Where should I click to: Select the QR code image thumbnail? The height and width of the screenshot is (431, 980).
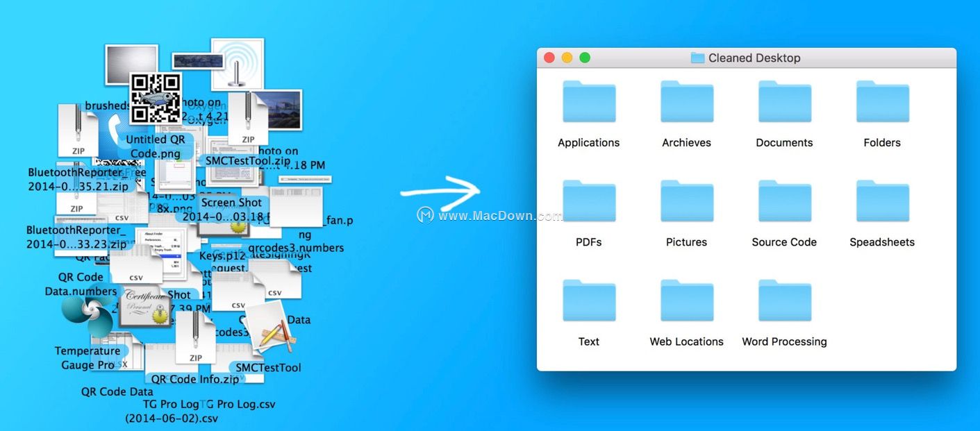click(155, 99)
